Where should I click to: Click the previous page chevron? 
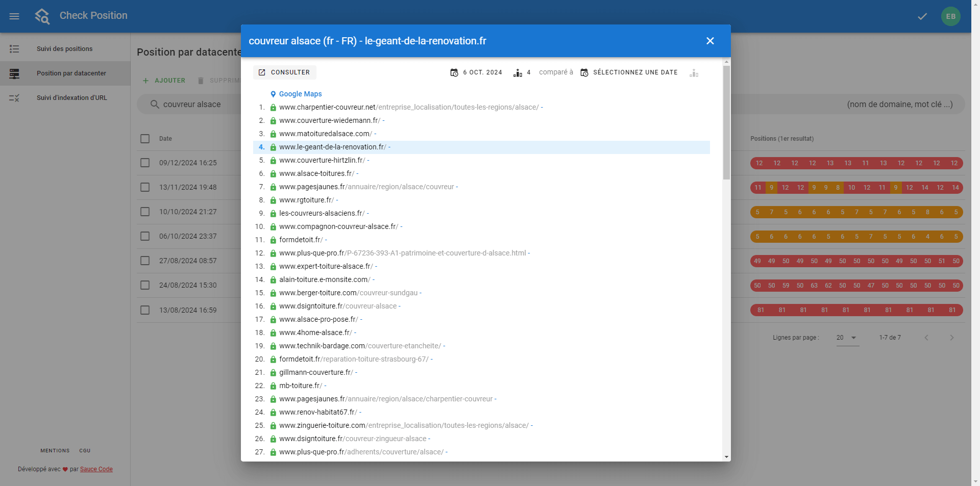926,338
